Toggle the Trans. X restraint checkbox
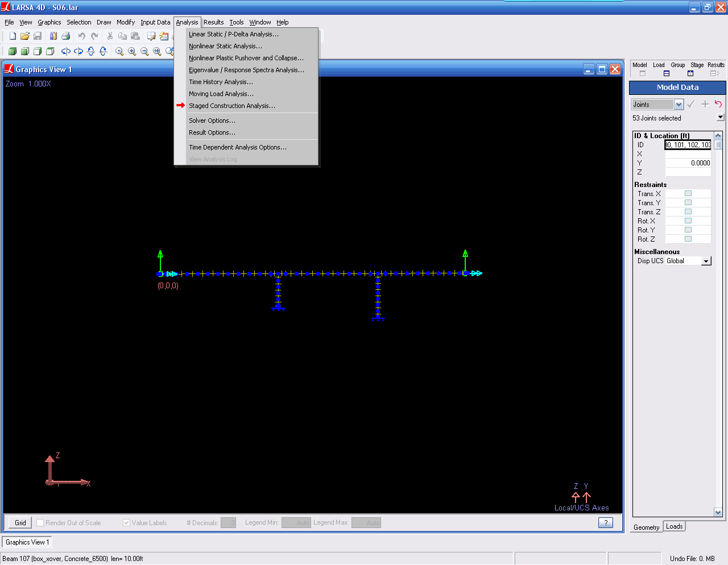 [688, 194]
